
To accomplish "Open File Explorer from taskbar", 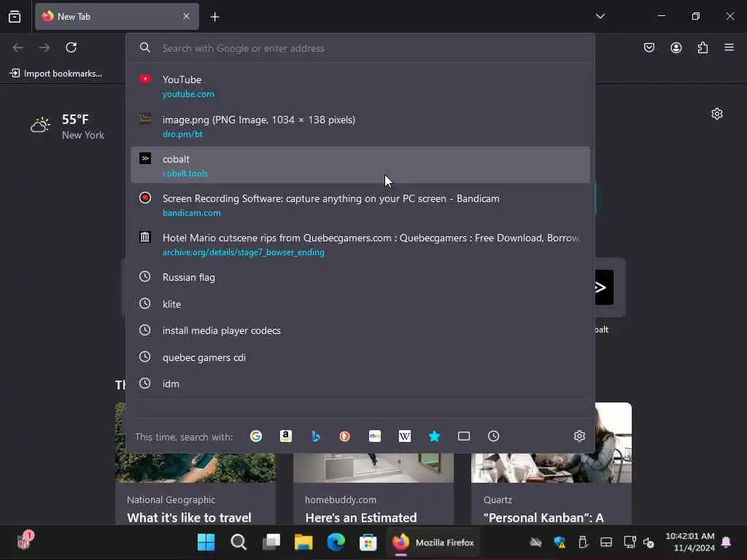I will click(x=303, y=542).
